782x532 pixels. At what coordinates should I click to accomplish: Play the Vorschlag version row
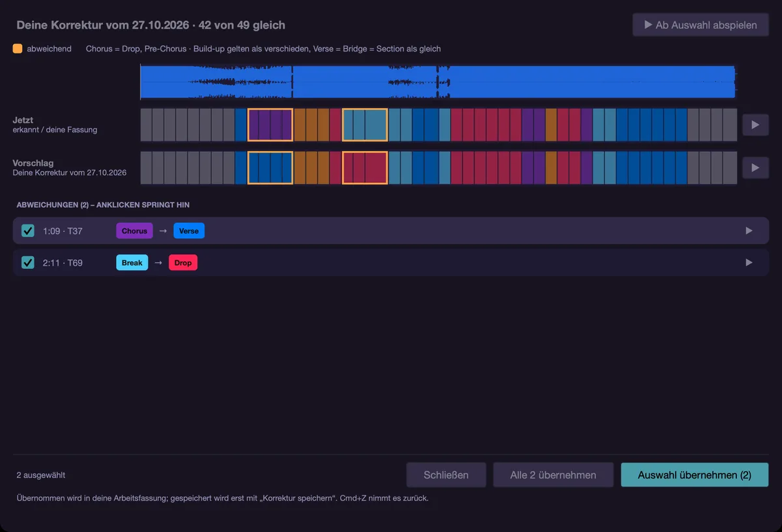(x=755, y=167)
